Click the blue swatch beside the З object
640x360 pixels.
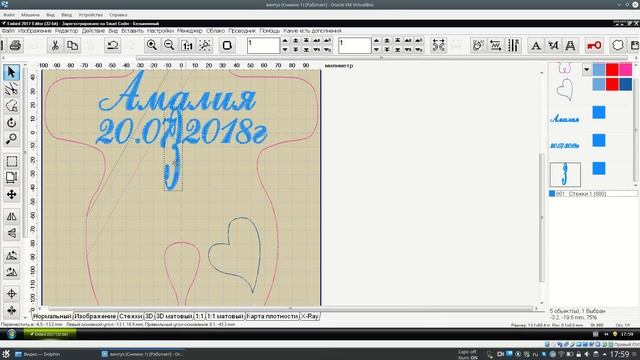[599, 168]
